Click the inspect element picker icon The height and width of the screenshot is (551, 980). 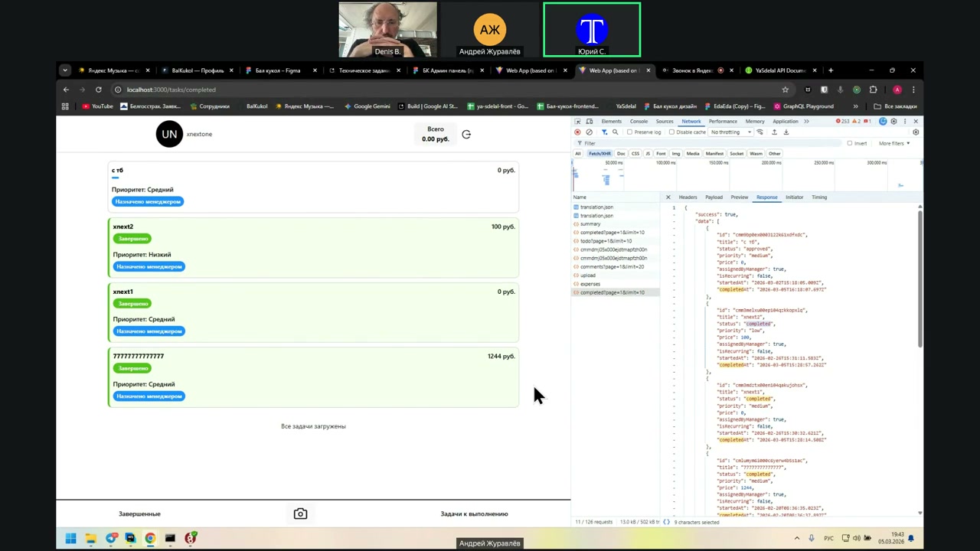pyautogui.click(x=578, y=122)
